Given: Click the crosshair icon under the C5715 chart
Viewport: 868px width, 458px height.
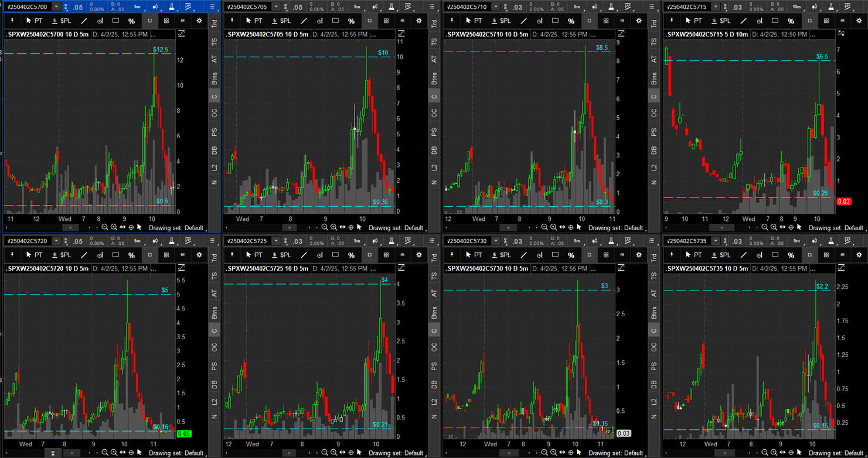Looking at the screenshot, I should click(x=791, y=227).
